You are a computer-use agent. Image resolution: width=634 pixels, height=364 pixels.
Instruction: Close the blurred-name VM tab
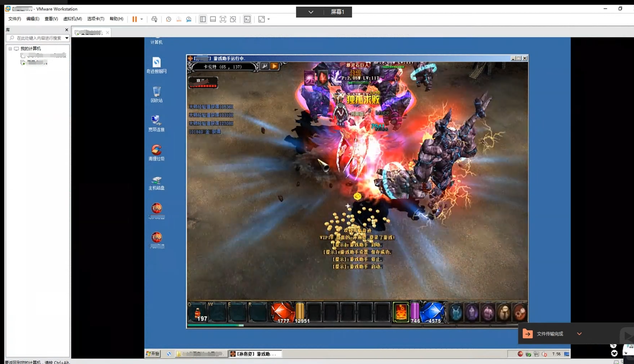tap(107, 32)
